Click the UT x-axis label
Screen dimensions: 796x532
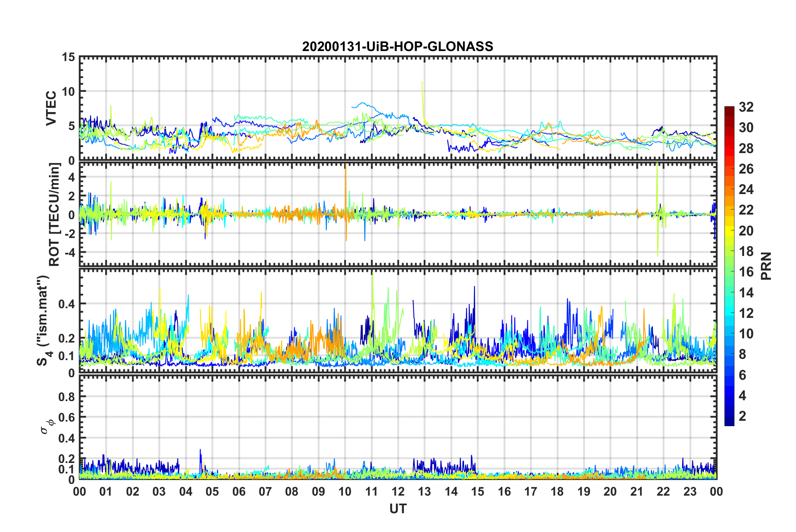398,509
